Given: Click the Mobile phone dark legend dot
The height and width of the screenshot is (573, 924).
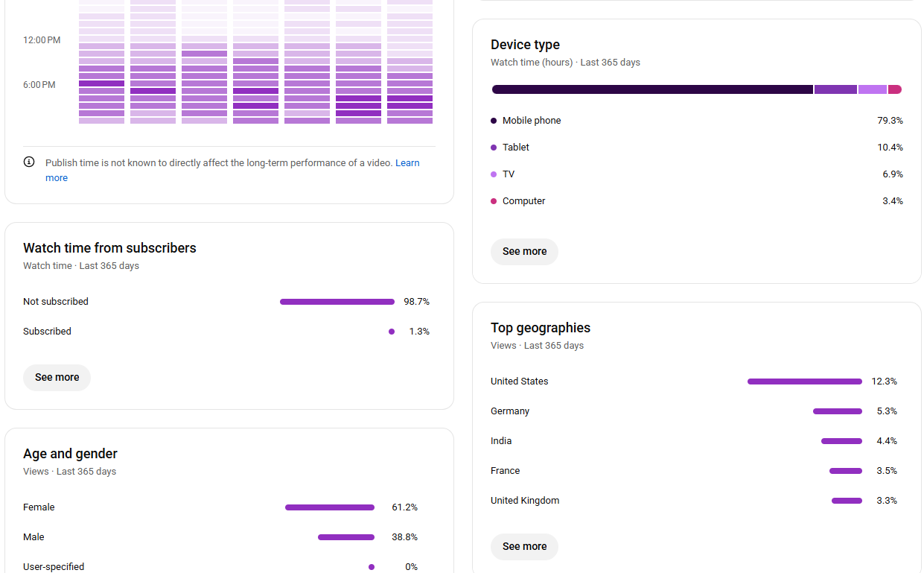Looking at the screenshot, I should click(494, 121).
